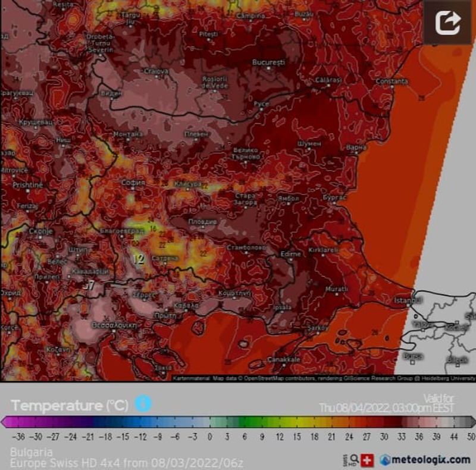476x470 pixels.
Task: Select the Constanta city marker
Action: coord(391,87)
